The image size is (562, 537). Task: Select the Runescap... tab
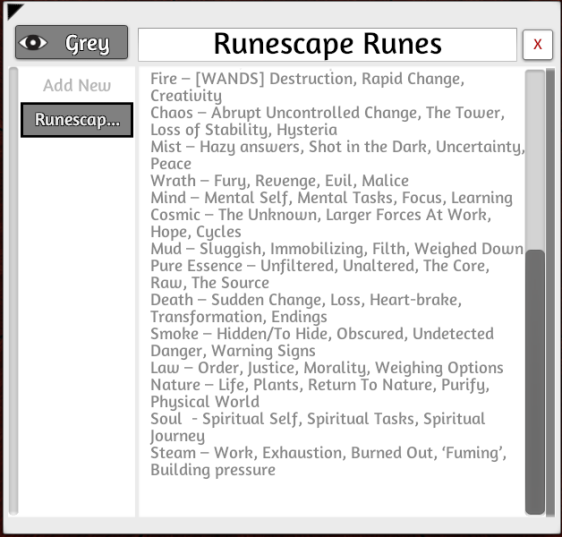(77, 120)
